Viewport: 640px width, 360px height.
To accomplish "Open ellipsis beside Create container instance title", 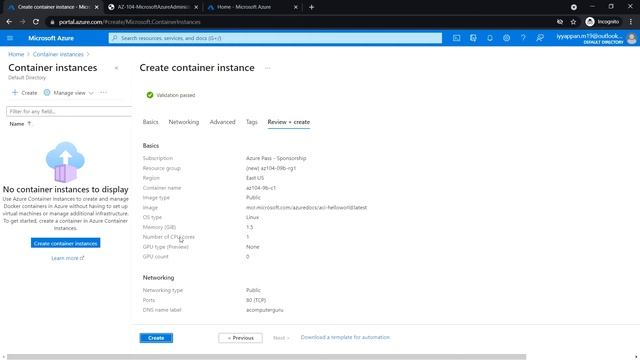I will 268,68.
